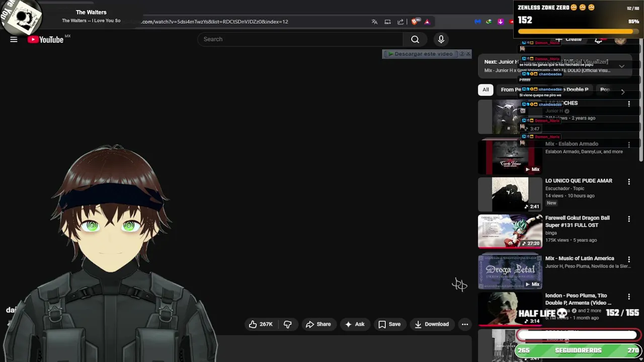Start voice search with the microphone
The image size is (644, 362).
(441, 39)
